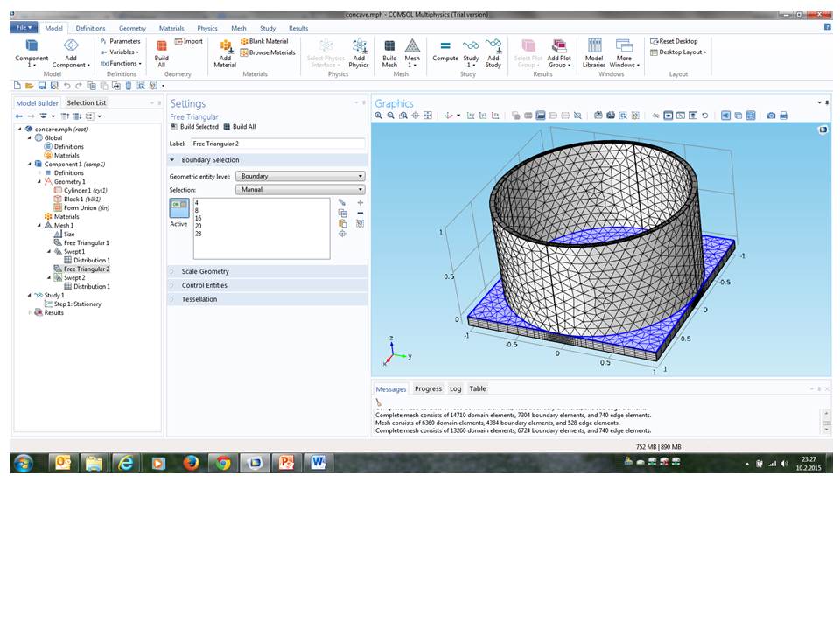Click Add Material in the ribbon
This screenshot has width=840, height=630.
coord(225,52)
